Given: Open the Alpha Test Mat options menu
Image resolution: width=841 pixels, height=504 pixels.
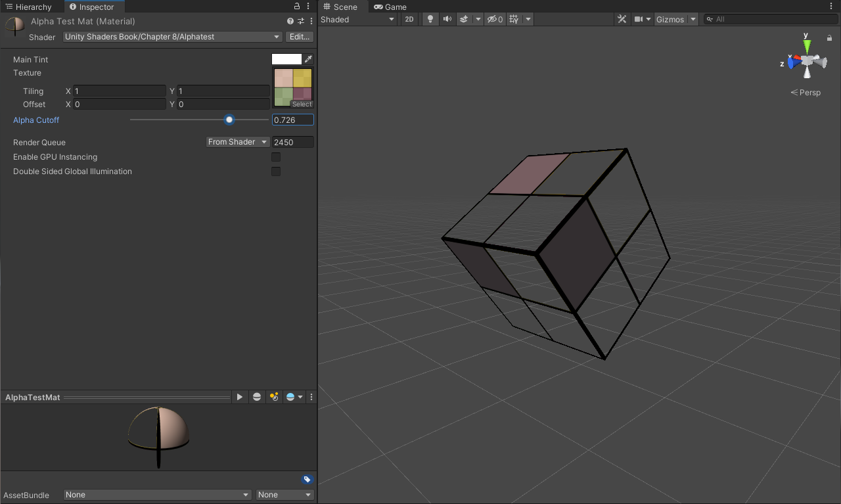Looking at the screenshot, I should tap(311, 22).
